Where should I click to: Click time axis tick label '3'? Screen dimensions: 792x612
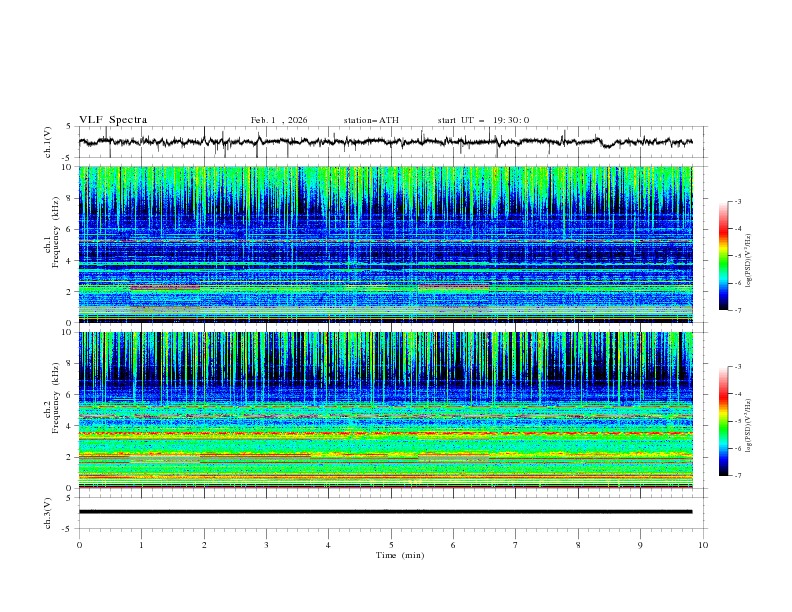click(x=267, y=545)
